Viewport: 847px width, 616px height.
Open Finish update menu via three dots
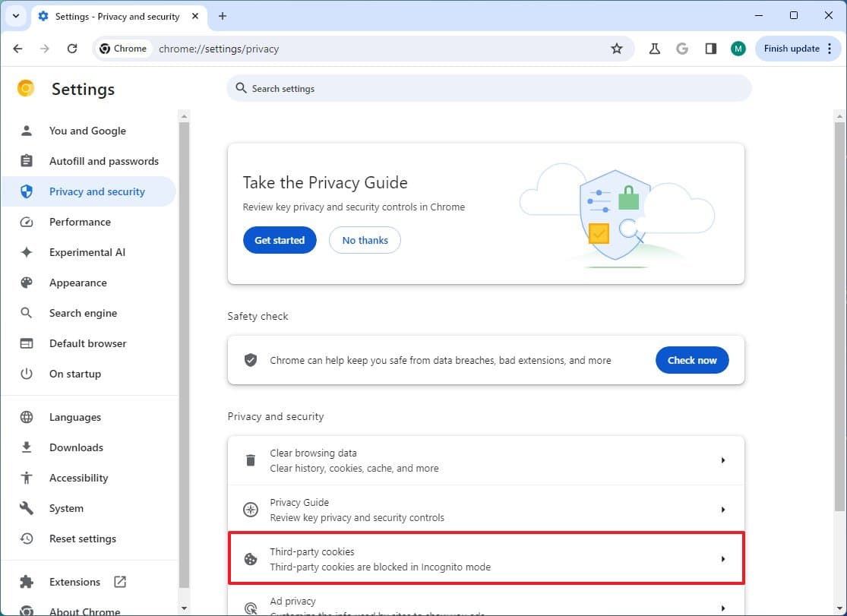pos(830,49)
